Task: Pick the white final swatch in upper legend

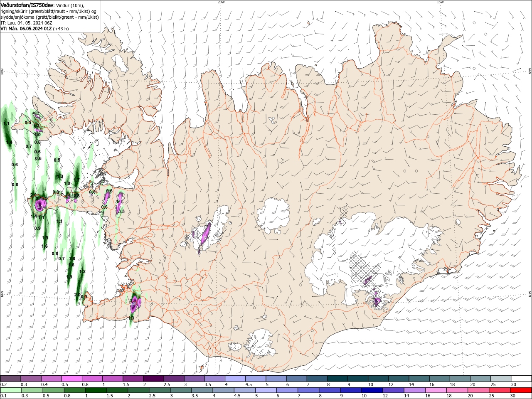Action: [x=521, y=378]
